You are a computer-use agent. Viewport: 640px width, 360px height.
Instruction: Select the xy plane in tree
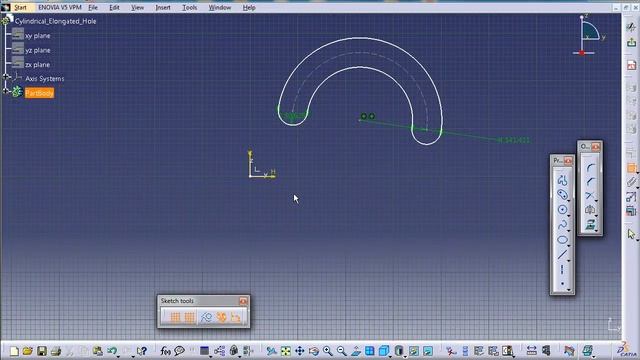pos(38,36)
